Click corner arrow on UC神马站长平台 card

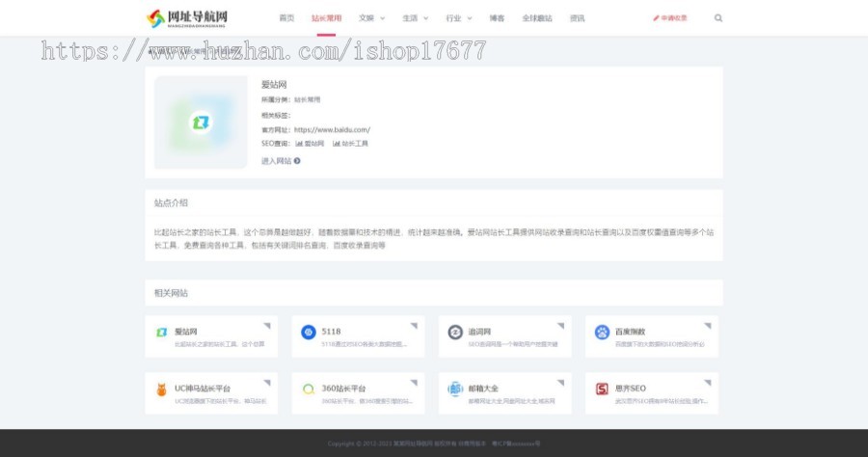tap(267, 383)
